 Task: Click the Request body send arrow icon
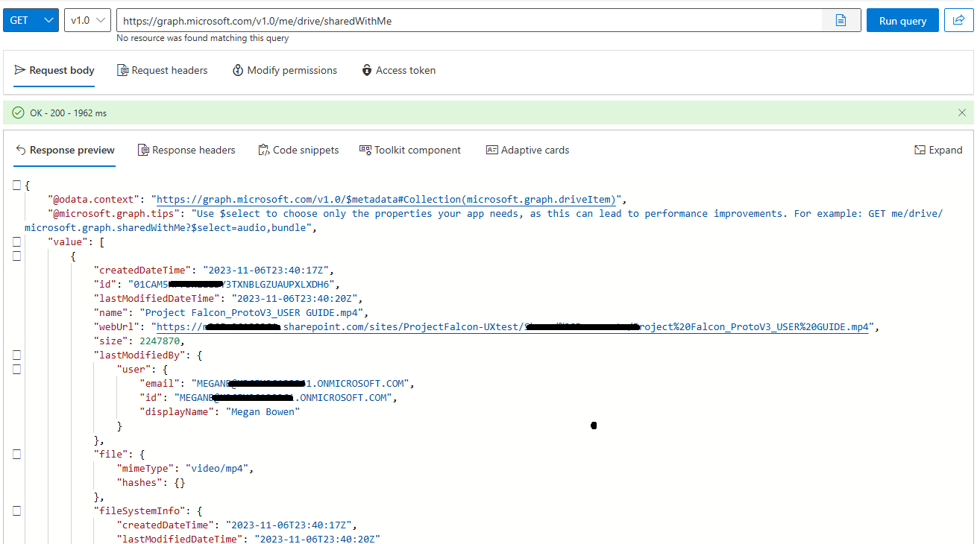tap(20, 70)
